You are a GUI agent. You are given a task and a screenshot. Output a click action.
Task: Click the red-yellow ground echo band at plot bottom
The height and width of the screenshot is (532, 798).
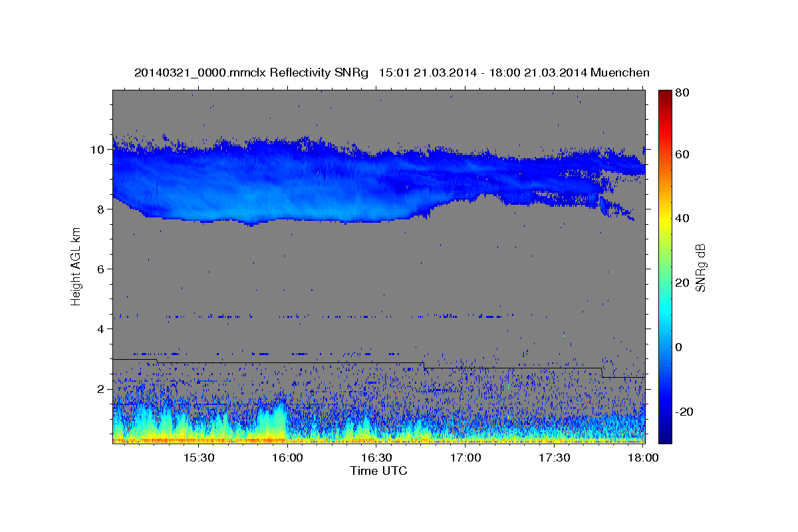378,440
